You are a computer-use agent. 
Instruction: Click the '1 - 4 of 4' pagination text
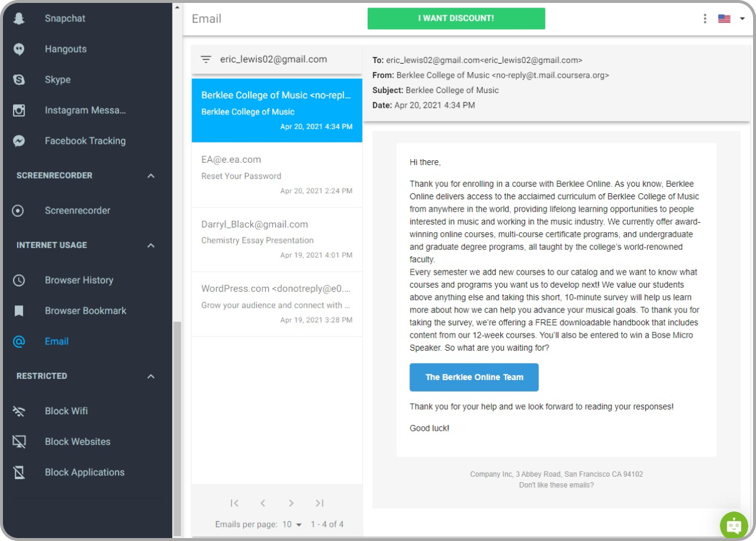(327, 524)
